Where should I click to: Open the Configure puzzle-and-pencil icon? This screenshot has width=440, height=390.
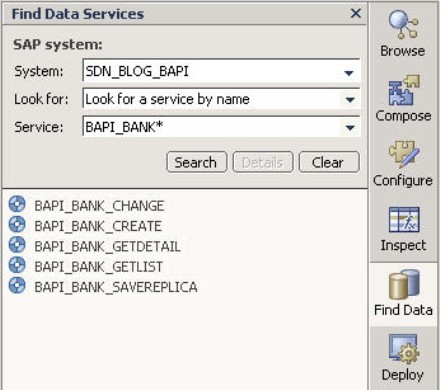click(404, 154)
